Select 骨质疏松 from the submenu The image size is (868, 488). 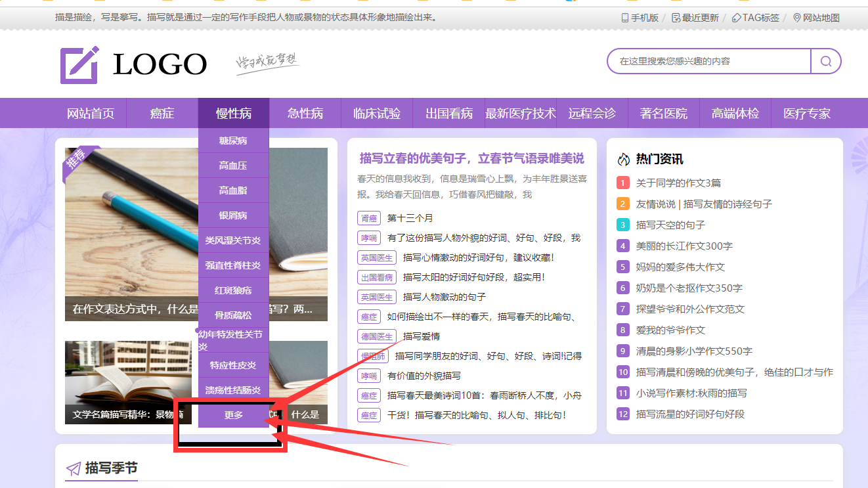(x=234, y=315)
